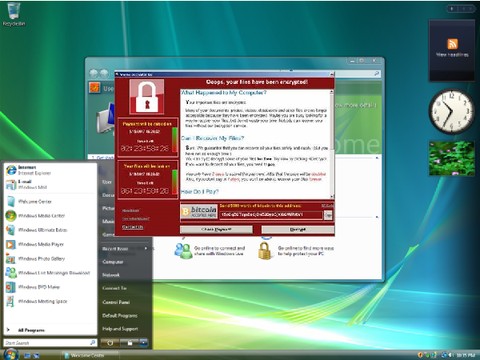This screenshot has width=480, height=360.
Task: Click "How Do I Pay?" heading text
Action: pyautogui.click(x=200, y=192)
